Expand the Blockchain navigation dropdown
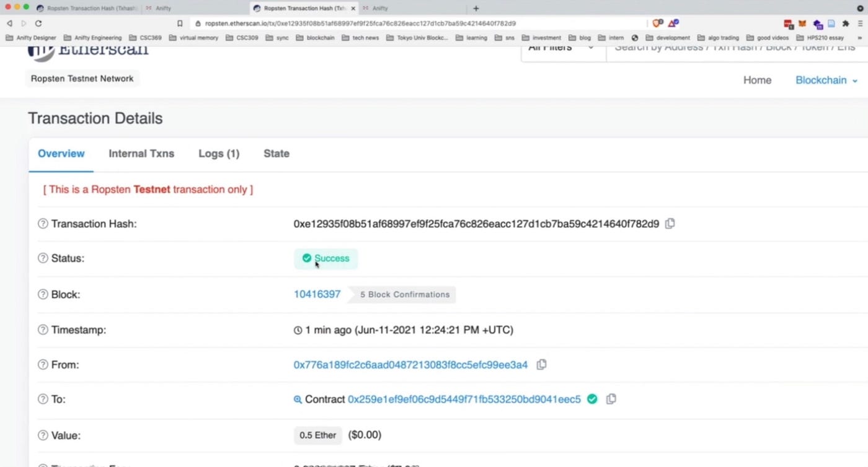The height and width of the screenshot is (467, 868). [826, 80]
